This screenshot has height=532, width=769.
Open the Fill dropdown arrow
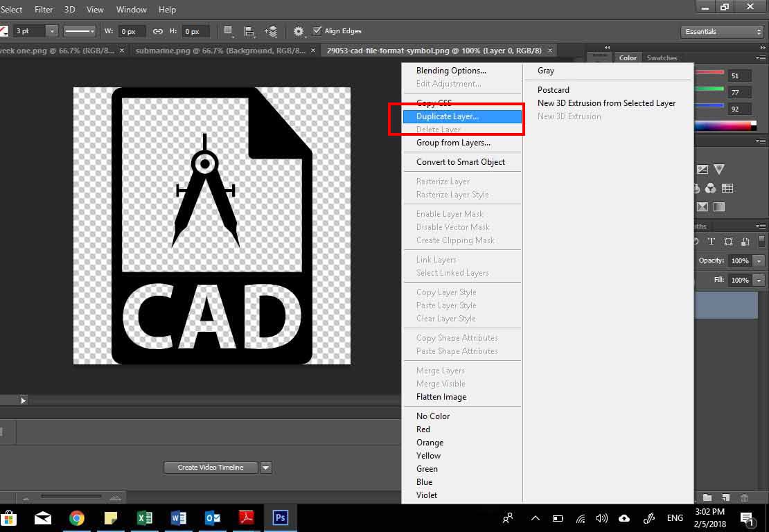tap(759, 281)
